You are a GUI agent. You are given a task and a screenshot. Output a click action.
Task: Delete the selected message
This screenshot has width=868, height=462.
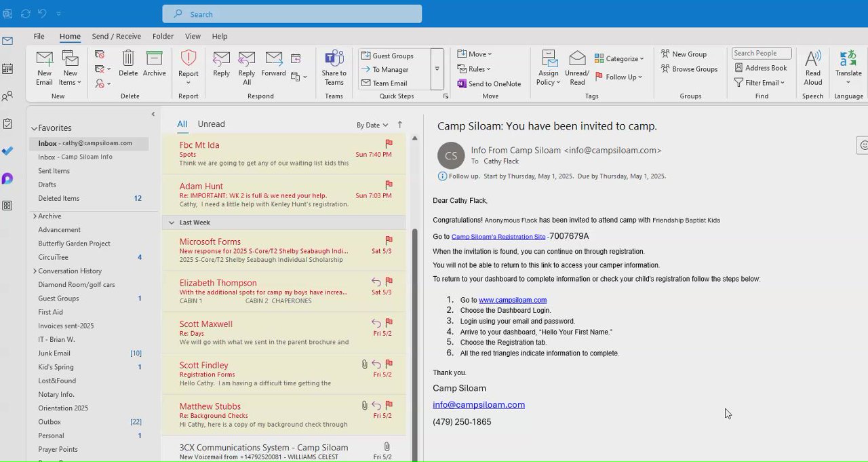coord(128,64)
